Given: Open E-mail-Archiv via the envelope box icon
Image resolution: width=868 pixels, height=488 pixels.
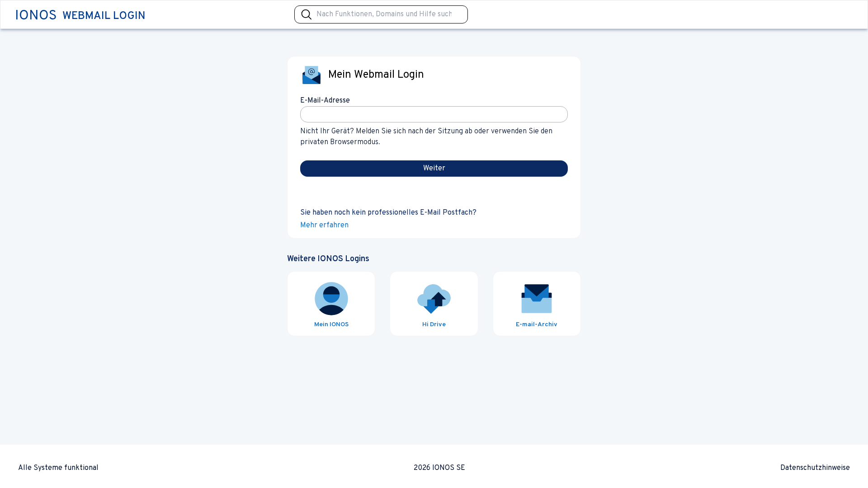Looking at the screenshot, I should click(x=537, y=299).
